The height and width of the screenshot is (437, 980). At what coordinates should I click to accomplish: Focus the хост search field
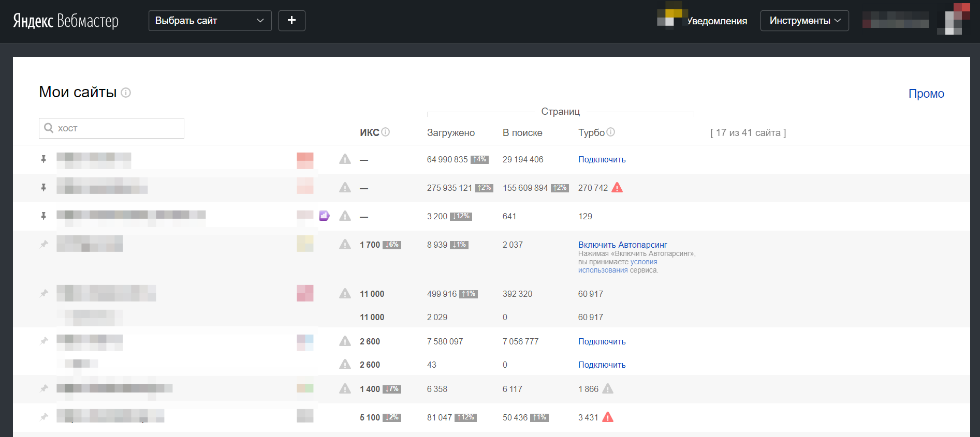(118, 128)
